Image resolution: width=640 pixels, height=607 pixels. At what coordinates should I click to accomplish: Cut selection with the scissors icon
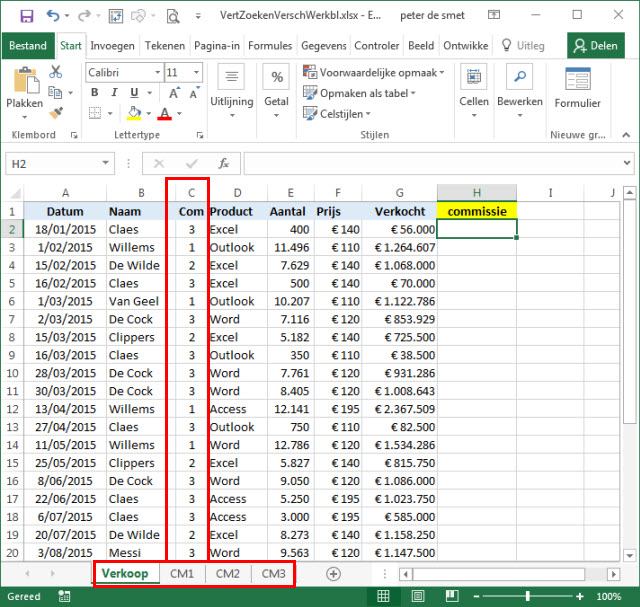[56, 72]
